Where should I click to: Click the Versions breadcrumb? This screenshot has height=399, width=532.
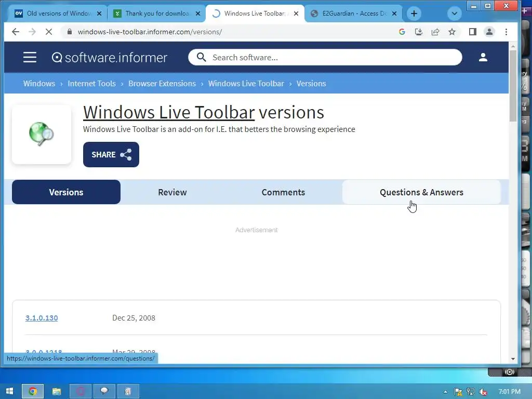coord(311,84)
